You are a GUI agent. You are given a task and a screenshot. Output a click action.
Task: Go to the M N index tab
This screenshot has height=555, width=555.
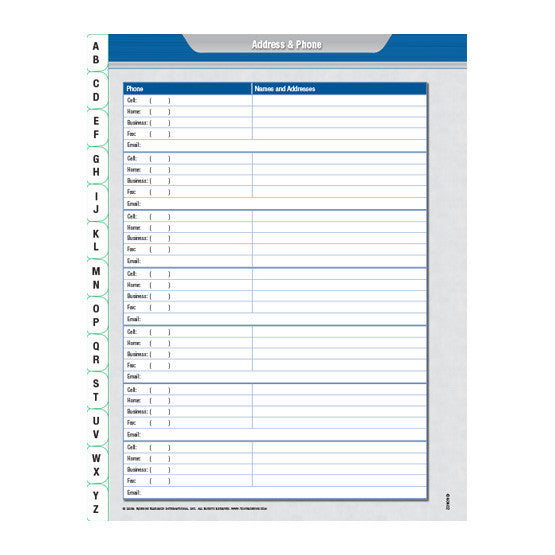click(x=97, y=278)
